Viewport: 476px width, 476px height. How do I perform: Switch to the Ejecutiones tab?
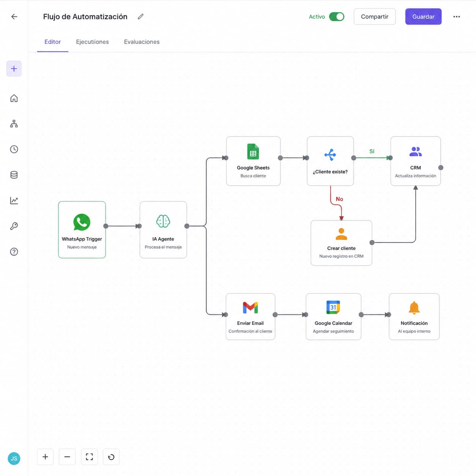92,42
